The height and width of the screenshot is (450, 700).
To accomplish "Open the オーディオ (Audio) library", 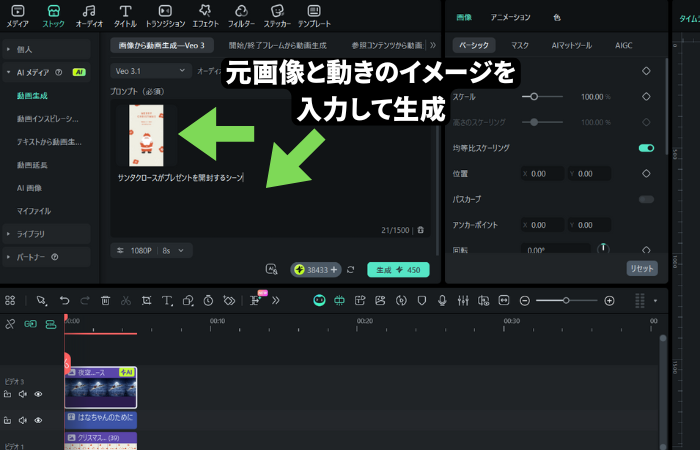I will [89, 16].
